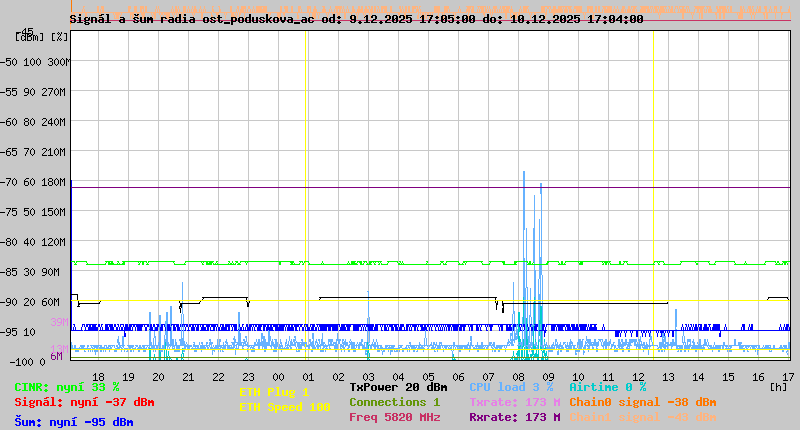The height and width of the screenshot is (430, 800).
Task: Click the yellow vertical line near 01 hour
Action: click(306, 195)
